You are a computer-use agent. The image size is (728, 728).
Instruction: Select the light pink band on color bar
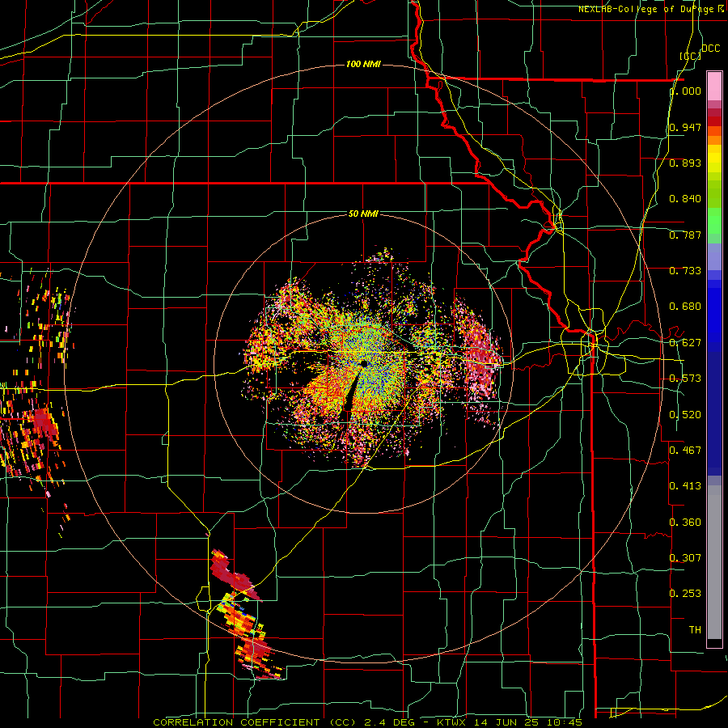point(714,86)
